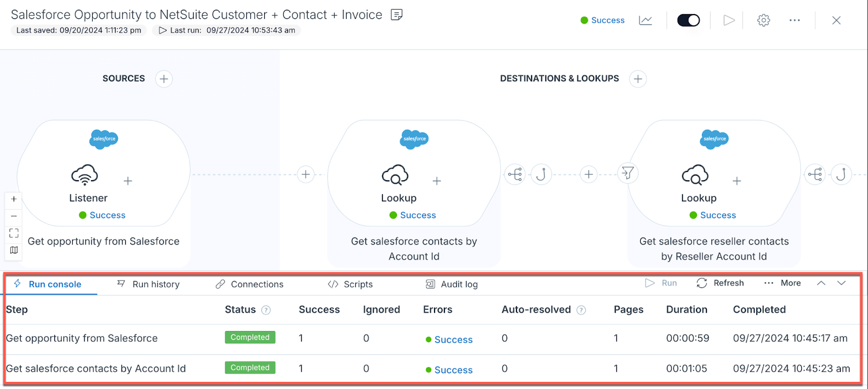Open input filter on reseller Lookup
This screenshot has width=868, height=389.
tap(628, 173)
